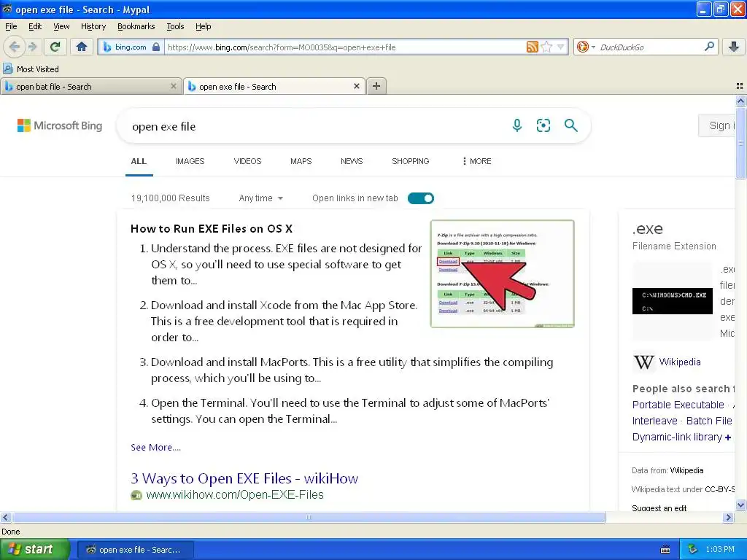
Task: Click the 7-Zip download thumbnail image
Action: (x=502, y=274)
